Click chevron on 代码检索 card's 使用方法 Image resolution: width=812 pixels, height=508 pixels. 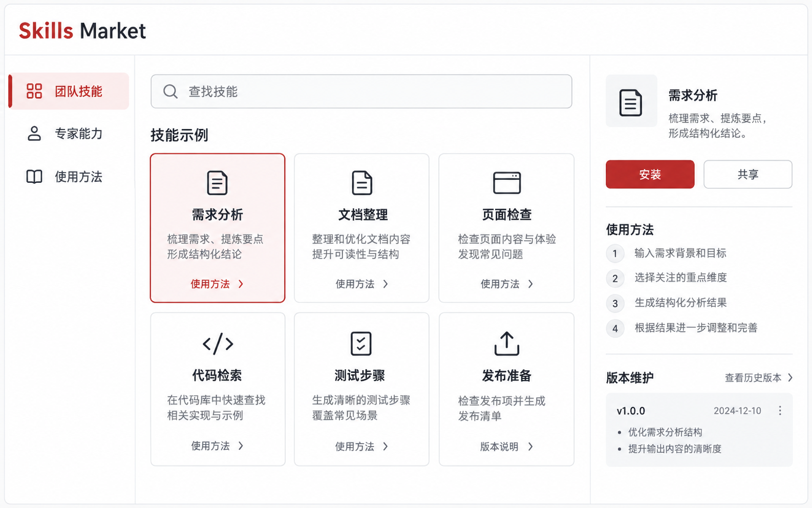tap(241, 447)
